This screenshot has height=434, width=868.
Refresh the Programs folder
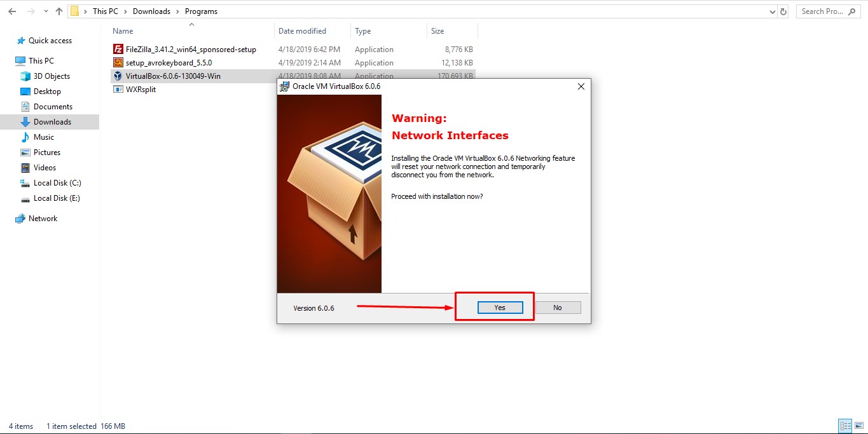coord(783,11)
